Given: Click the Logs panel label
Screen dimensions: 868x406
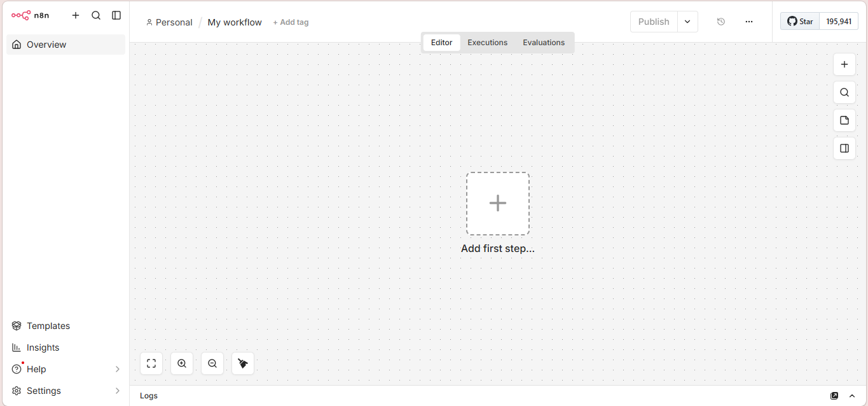Looking at the screenshot, I should [149, 396].
